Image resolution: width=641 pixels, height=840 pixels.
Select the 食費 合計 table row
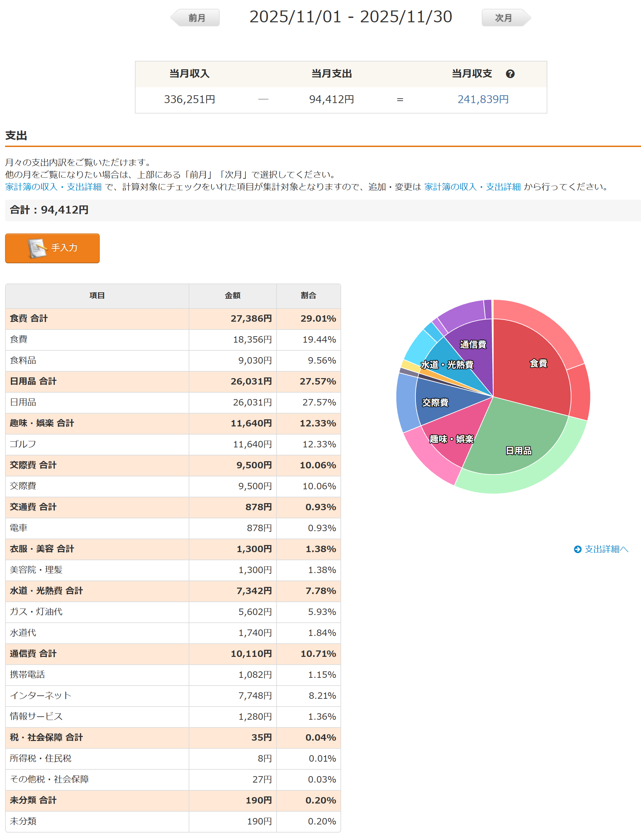click(173, 318)
